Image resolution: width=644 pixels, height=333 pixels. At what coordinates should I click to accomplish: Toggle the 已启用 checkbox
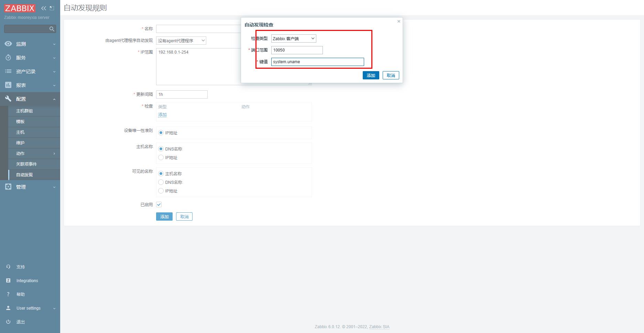pyautogui.click(x=159, y=204)
